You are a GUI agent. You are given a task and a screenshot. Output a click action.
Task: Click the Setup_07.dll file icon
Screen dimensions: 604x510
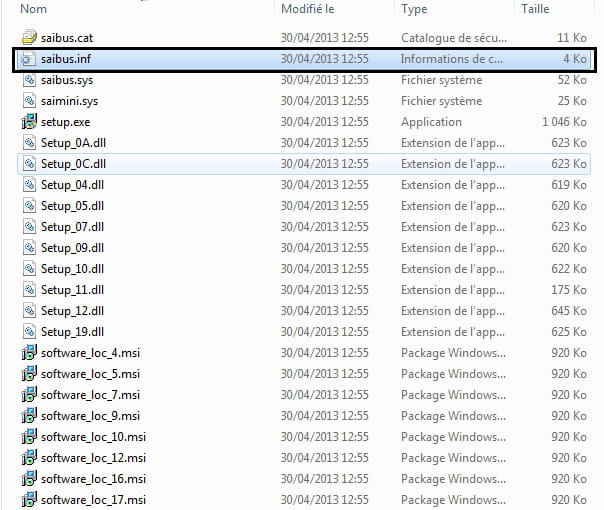point(29,227)
